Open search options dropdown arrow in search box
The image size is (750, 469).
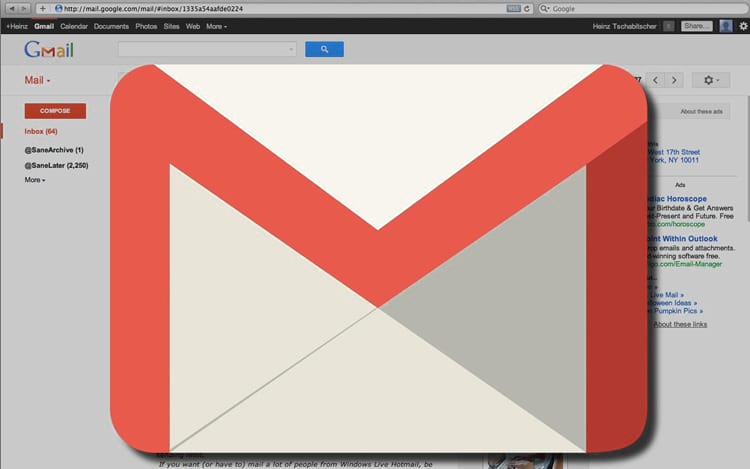tap(290, 49)
